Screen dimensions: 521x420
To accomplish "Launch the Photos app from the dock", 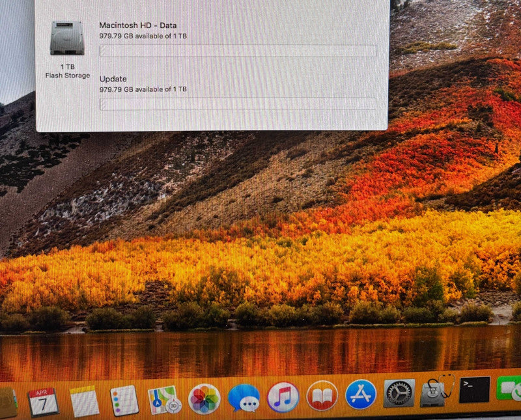I will (204, 399).
